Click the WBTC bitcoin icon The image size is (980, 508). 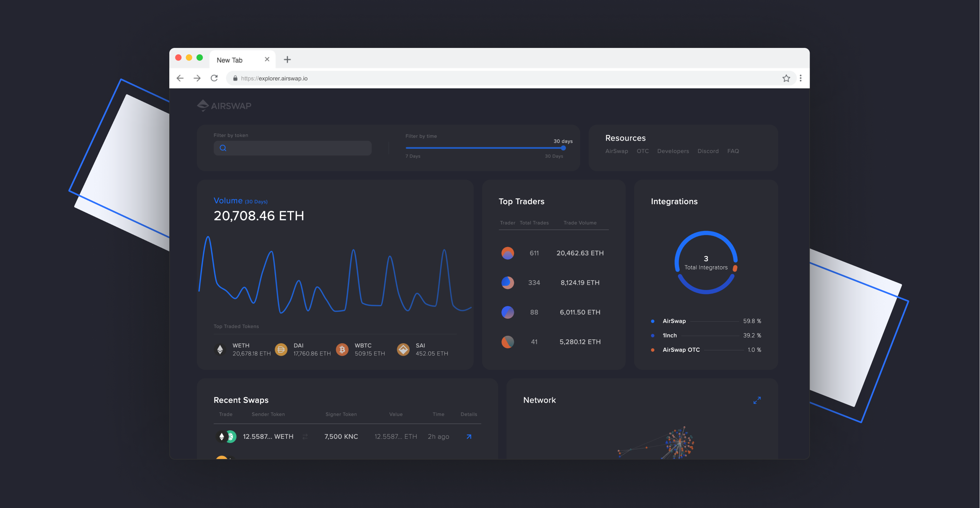pyautogui.click(x=342, y=349)
